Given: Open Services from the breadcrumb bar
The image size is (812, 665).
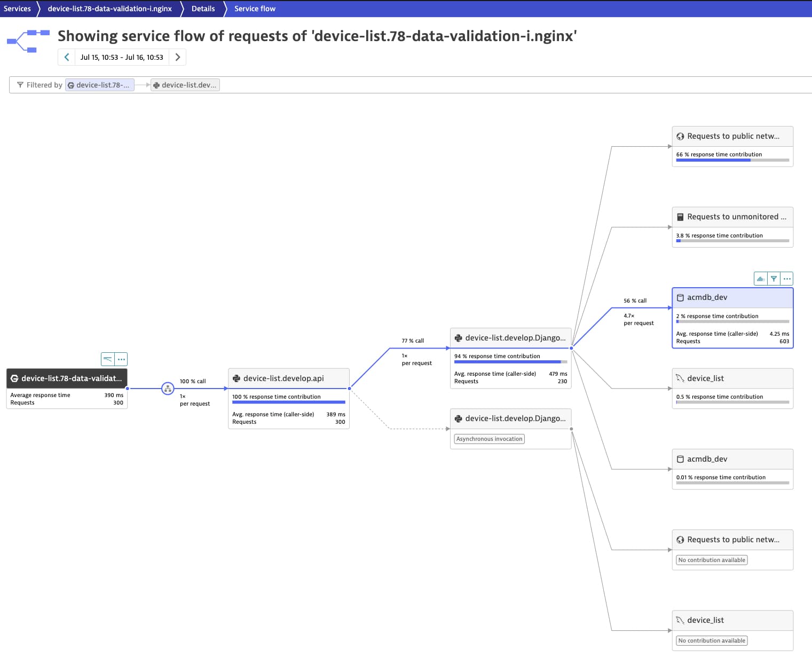Looking at the screenshot, I should click(18, 8).
